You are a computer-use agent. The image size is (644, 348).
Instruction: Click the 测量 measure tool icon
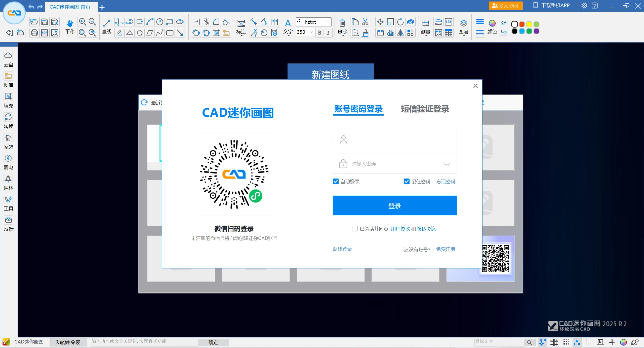425,23
